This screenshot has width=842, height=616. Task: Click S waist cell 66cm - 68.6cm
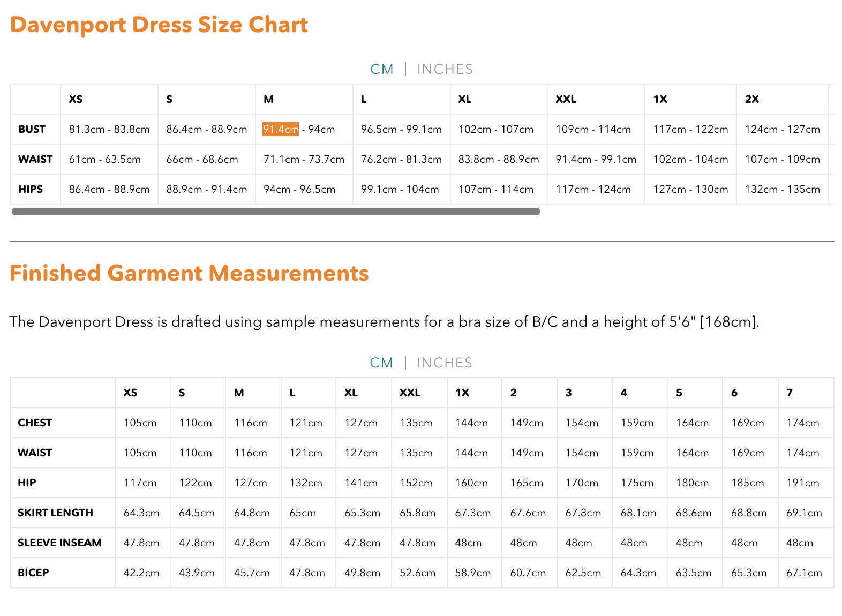click(207, 159)
